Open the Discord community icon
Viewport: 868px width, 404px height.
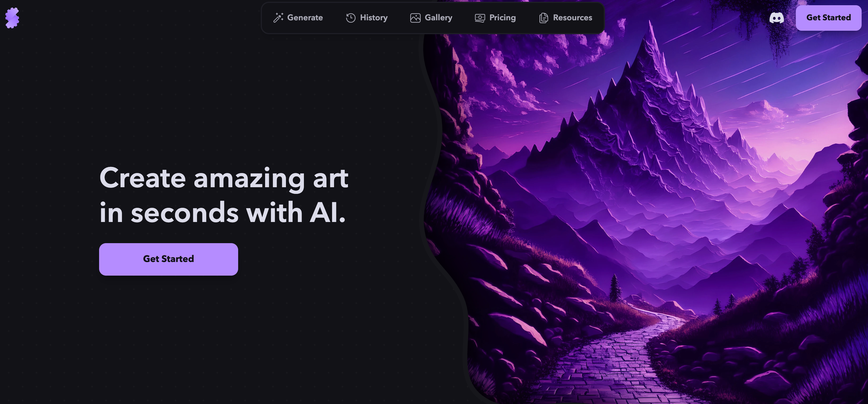pos(776,18)
